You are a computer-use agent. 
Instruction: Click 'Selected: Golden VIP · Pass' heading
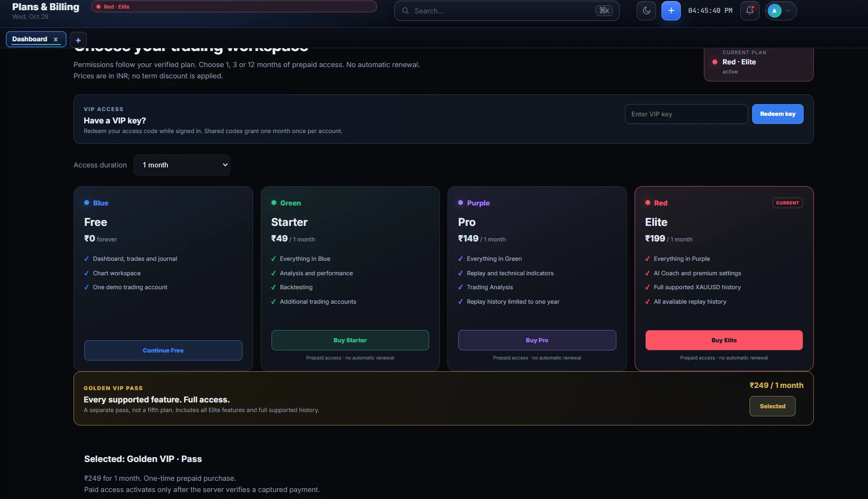tap(143, 459)
